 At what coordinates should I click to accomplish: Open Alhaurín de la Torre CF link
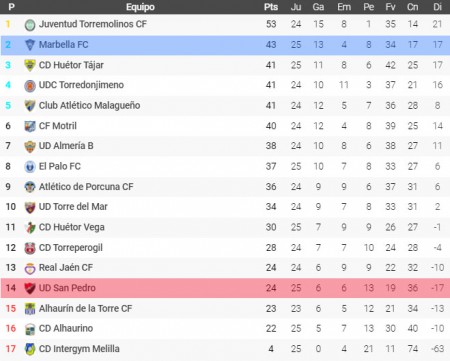pyautogui.click(x=85, y=308)
